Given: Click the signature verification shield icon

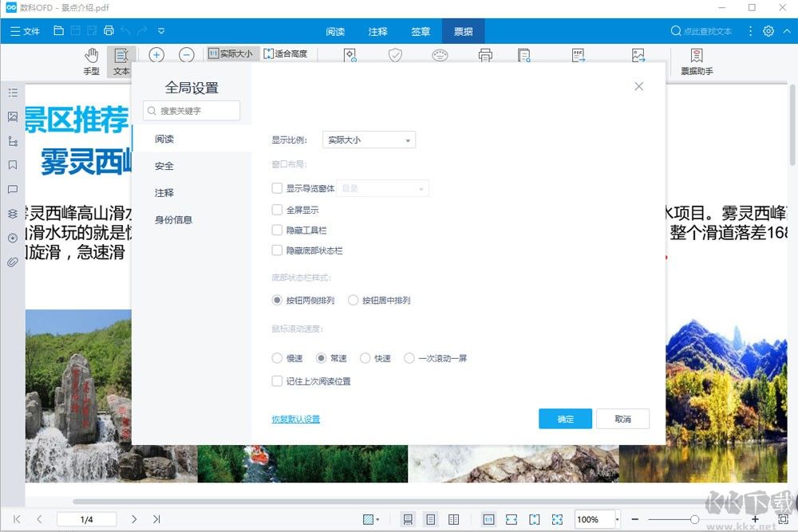Looking at the screenshot, I should click(395, 54).
